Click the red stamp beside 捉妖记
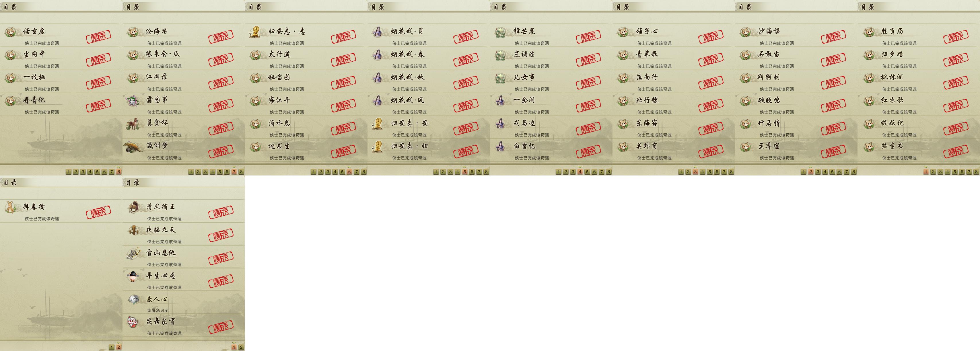The height and width of the screenshot is (351, 980). pos(956,128)
